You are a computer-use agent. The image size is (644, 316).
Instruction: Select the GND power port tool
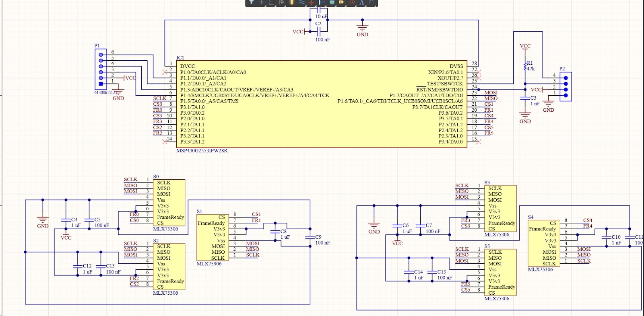(312, 2)
